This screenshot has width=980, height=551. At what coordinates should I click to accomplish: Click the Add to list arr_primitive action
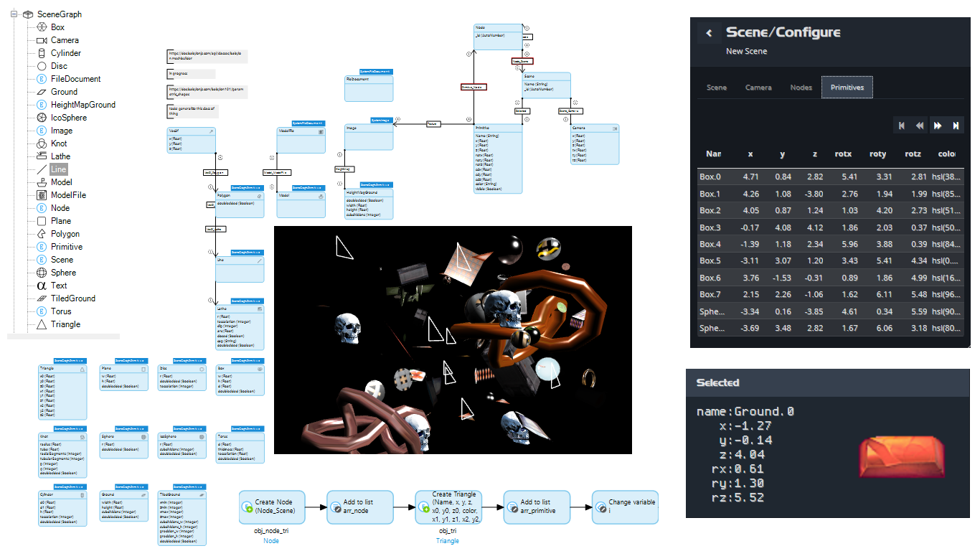click(x=537, y=507)
